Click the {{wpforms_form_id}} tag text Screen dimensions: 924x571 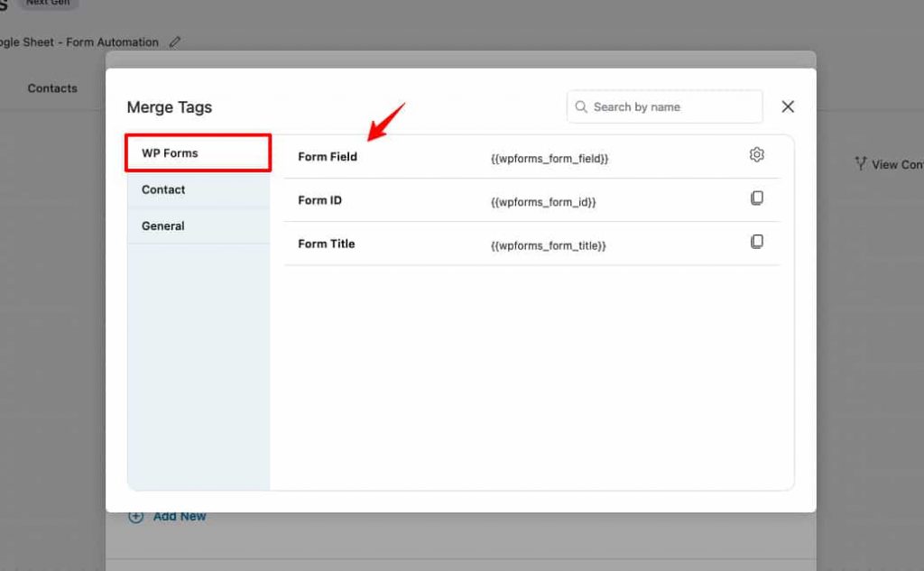pyautogui.click(x=543, y=202)
